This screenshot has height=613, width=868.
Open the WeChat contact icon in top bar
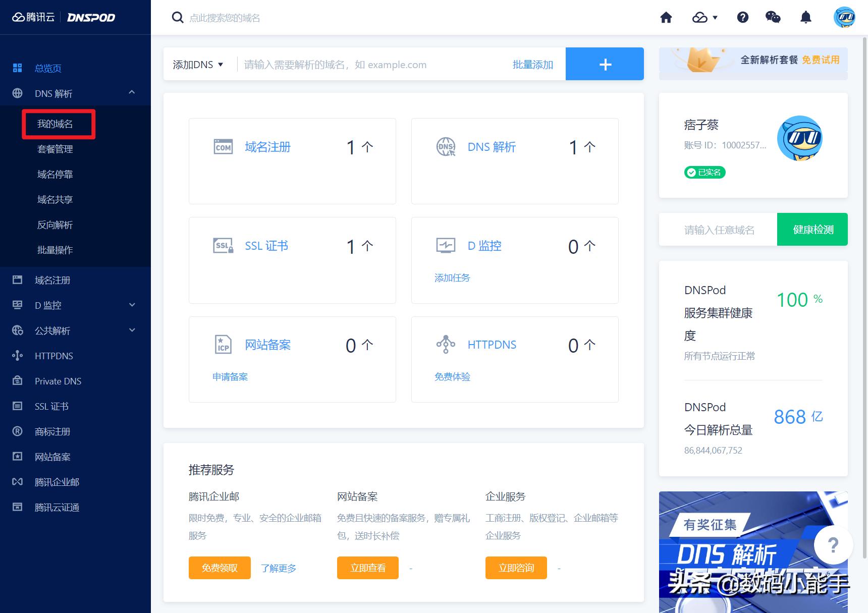773,17
